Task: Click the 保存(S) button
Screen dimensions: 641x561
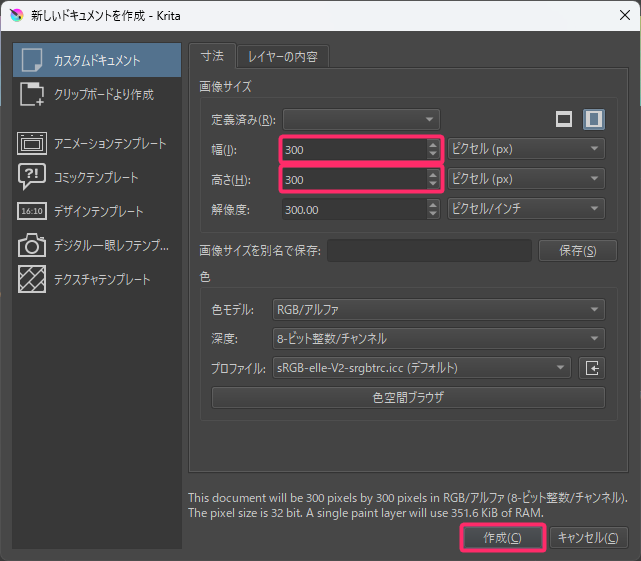Action: (578, 251)
